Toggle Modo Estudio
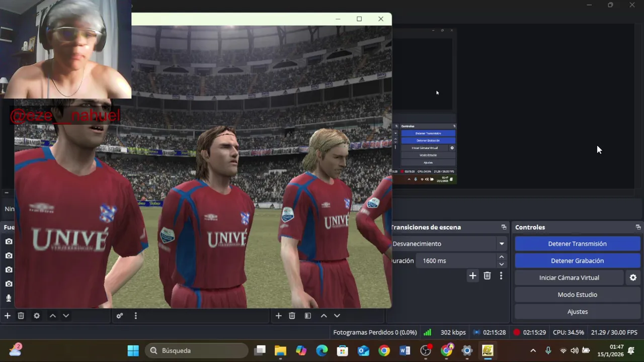Viewport: 644px width, 362px height. pyautogui.click(x=577, y=295)
